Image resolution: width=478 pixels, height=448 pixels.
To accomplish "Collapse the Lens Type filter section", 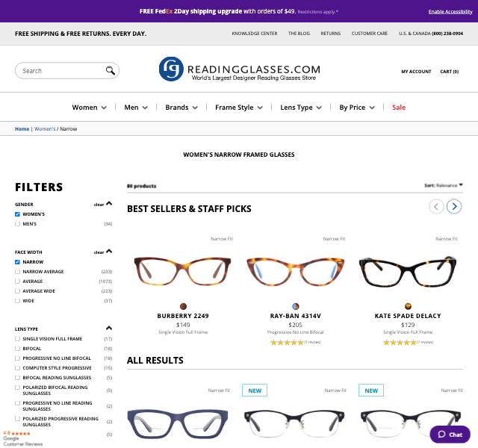I will pos(109,329).
